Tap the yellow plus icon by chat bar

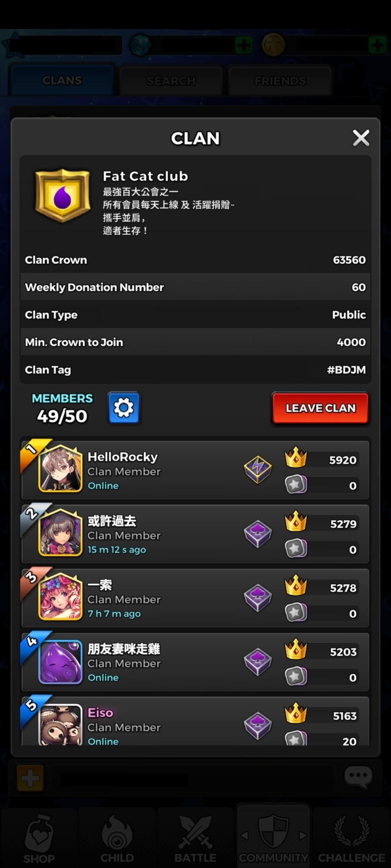30,778
